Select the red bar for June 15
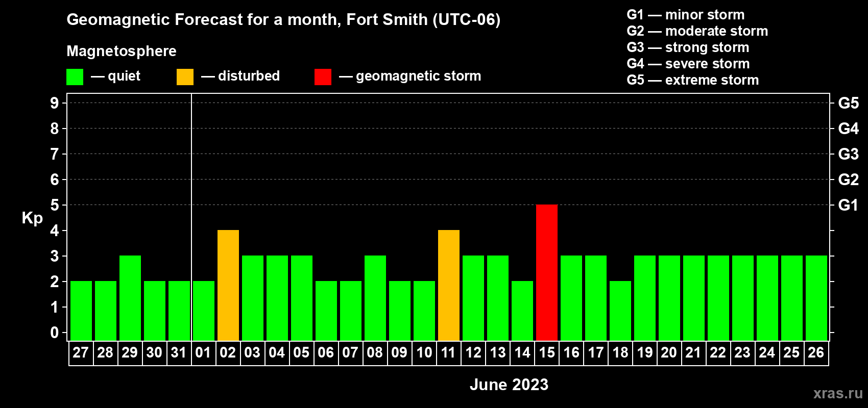 pyautogui.click(x=546, y=272)
